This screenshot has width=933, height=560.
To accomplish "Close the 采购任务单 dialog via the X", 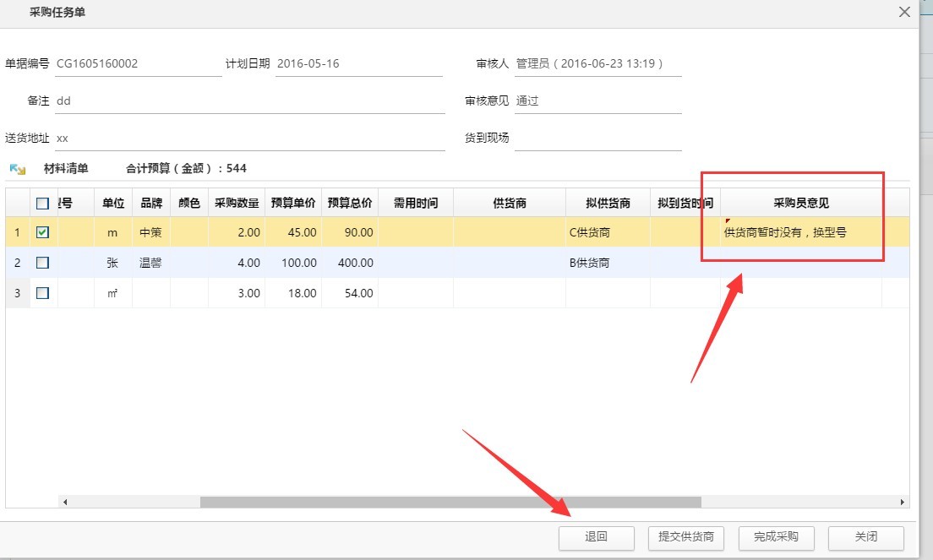I will [903, 12].
